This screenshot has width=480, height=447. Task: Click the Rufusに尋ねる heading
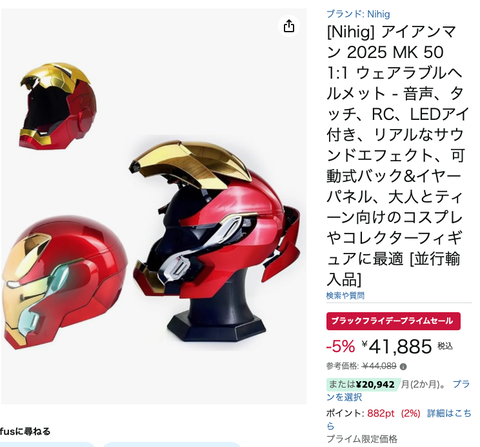[25, 431]
